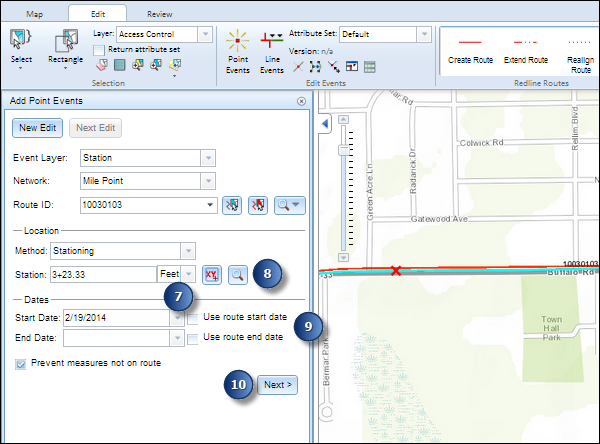Viewport: 600px width, 444px height.
Task: Check Use route start date
Action: point(193,317)
